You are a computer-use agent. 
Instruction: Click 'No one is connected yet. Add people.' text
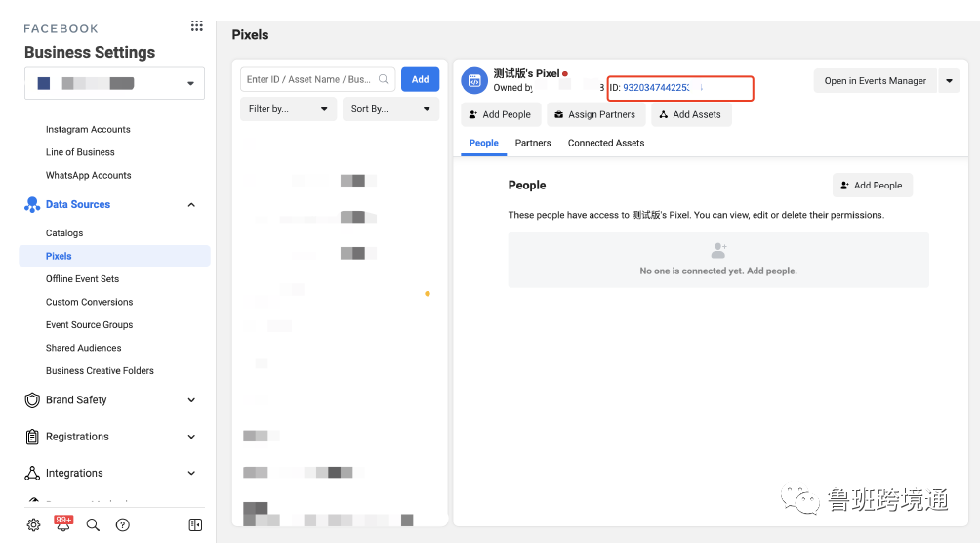[x=718, y=271]
